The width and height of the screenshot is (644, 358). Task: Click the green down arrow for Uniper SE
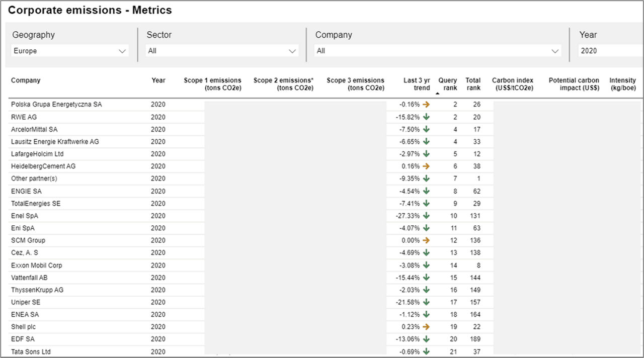(426, 302)
